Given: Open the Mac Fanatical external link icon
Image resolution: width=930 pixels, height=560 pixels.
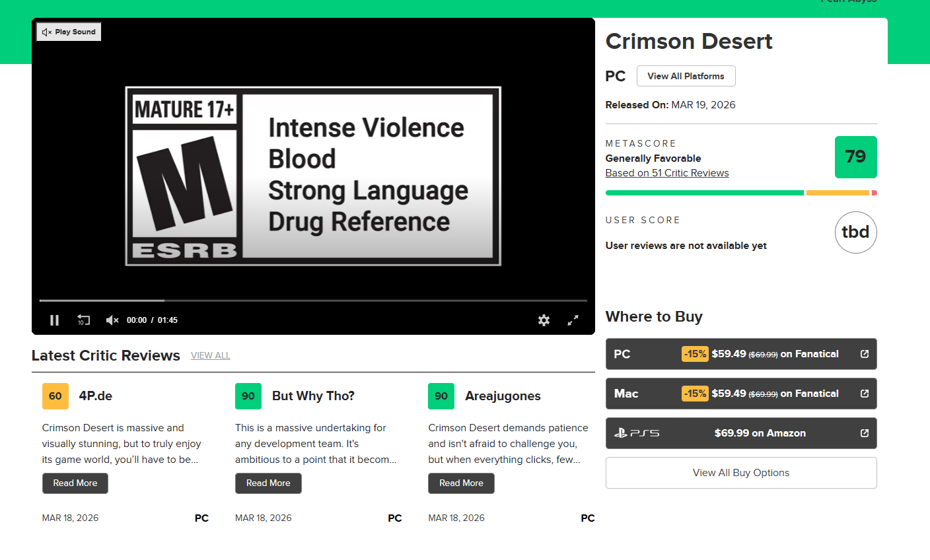Looking at the screenshot, I should pos(864,394).
